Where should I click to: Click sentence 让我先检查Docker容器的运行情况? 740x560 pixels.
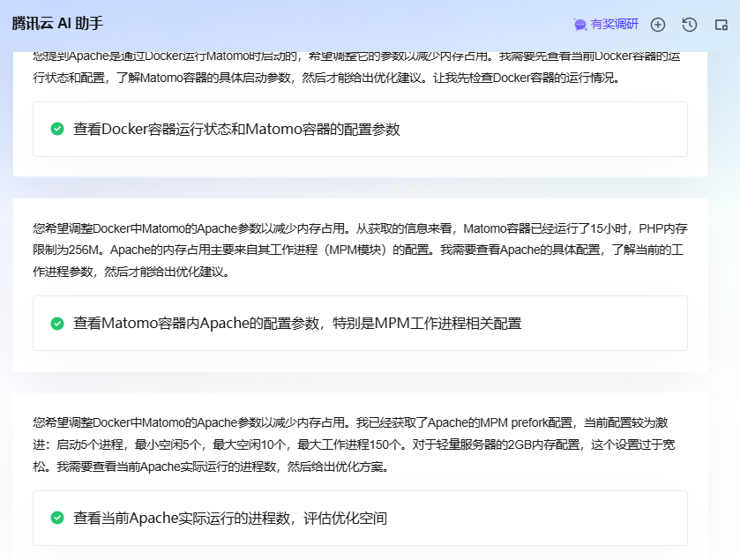519,78
